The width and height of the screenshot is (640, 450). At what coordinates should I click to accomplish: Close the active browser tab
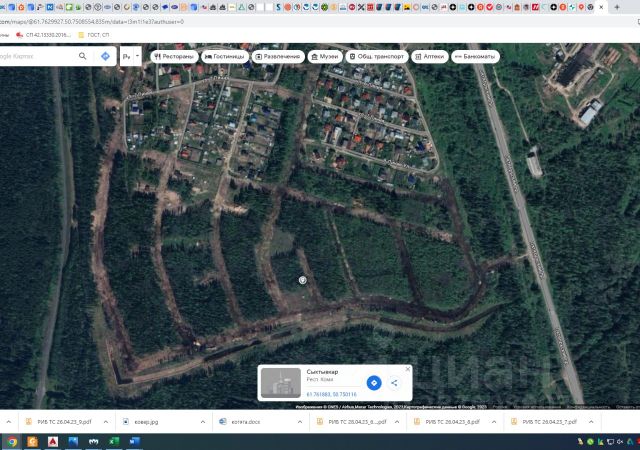601,7
